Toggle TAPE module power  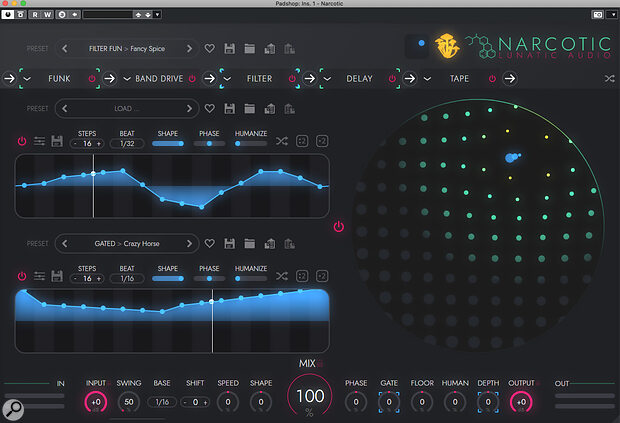point(492,79)
